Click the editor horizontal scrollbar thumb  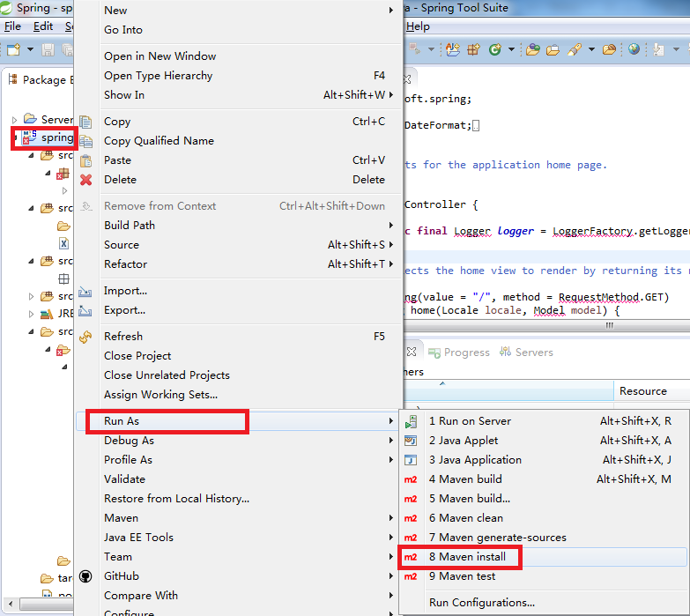tap(609, 325)
